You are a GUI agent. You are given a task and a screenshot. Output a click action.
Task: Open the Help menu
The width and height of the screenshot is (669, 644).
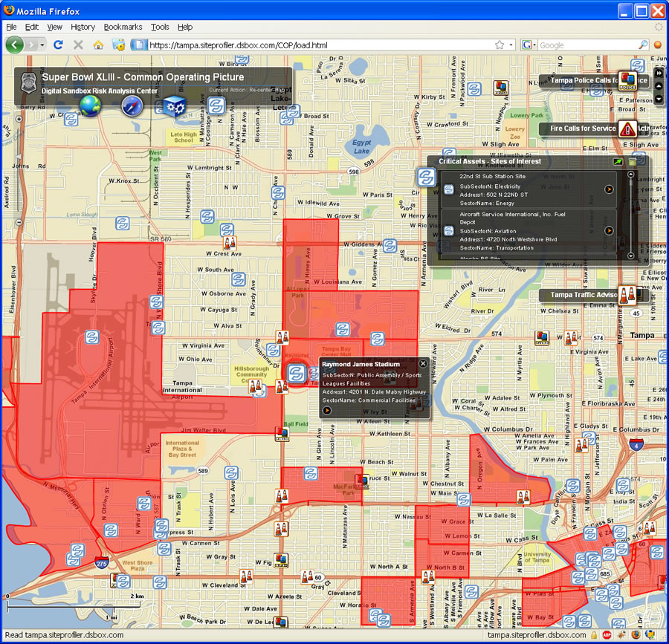(185, 27)
